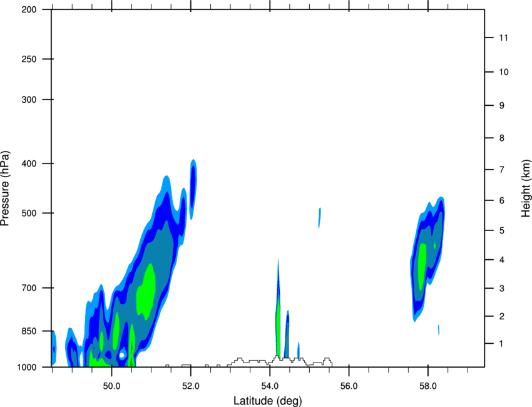This screenshot has width=532, height=407.
Task: Click the terrain outline near 53.3 degrees
Action: (280, 361)
